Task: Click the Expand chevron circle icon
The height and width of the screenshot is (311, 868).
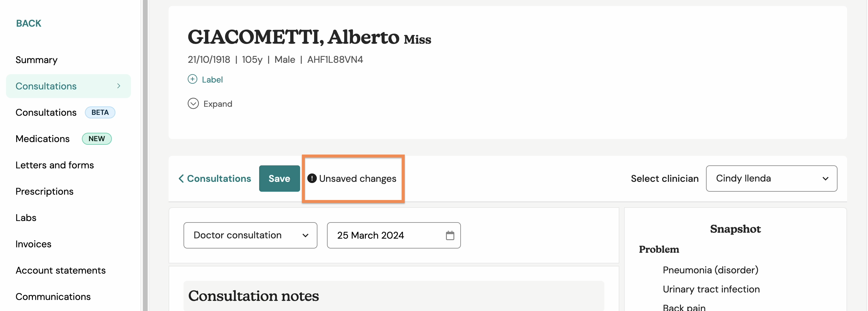Action: tap(193, 103)
